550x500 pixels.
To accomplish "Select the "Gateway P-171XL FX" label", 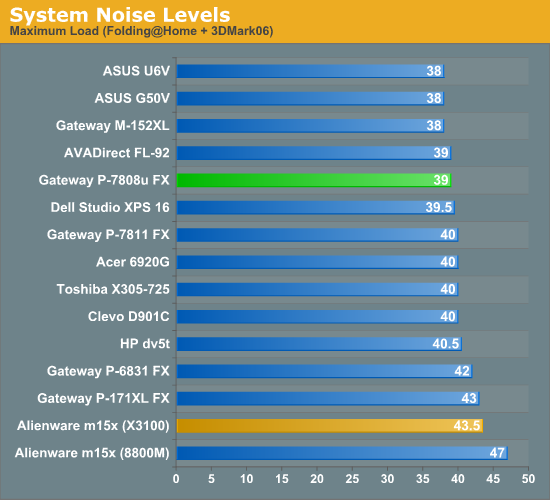I will 103,399.
